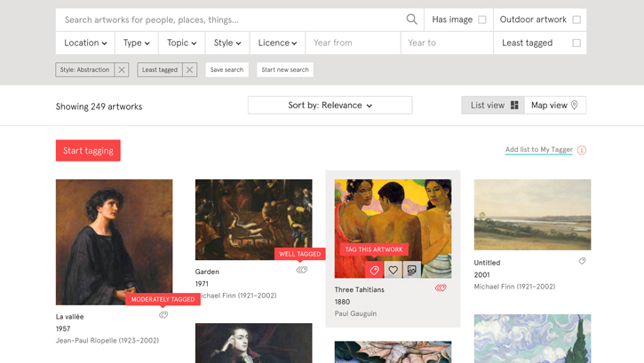Viewport: 644px width, 363px height.
Task: Click the Paul Gauguin artist name
Action: tap(355, 313)
